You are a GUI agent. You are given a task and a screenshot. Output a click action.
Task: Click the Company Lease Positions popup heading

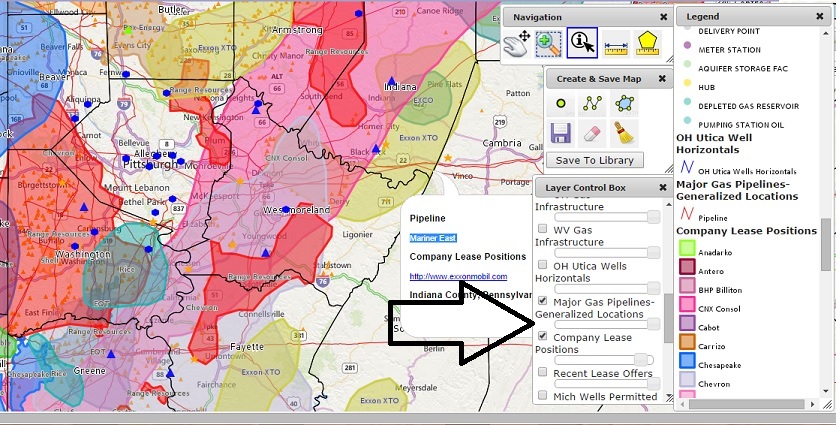pyautogui.click(x=468, y=256)
